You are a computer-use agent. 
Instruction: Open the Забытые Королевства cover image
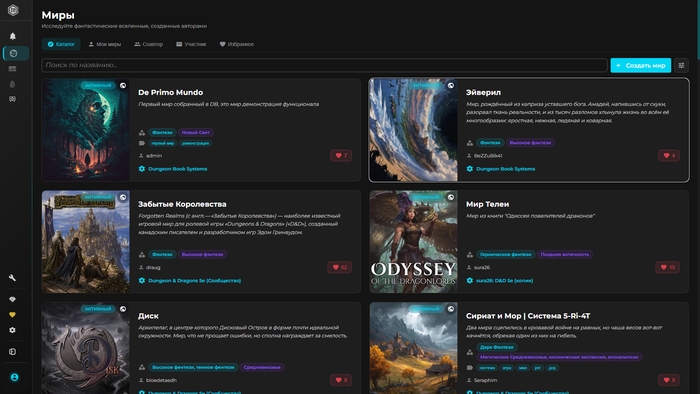[x=86, y=242]
